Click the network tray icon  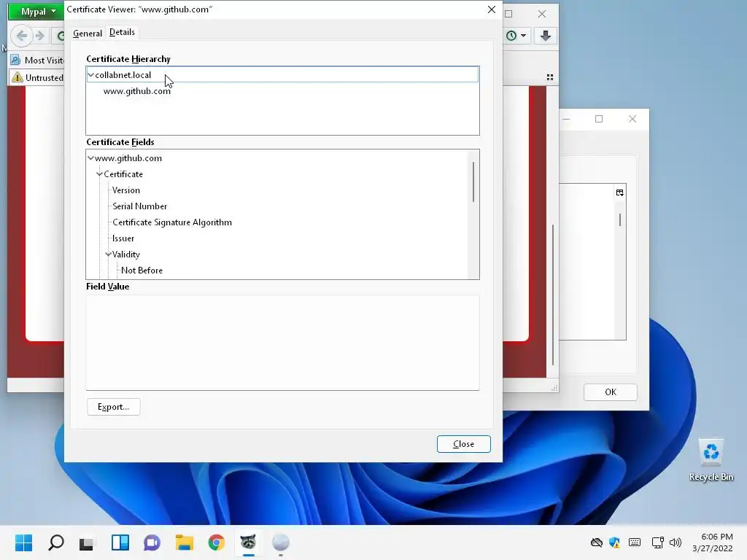(657, 542)
